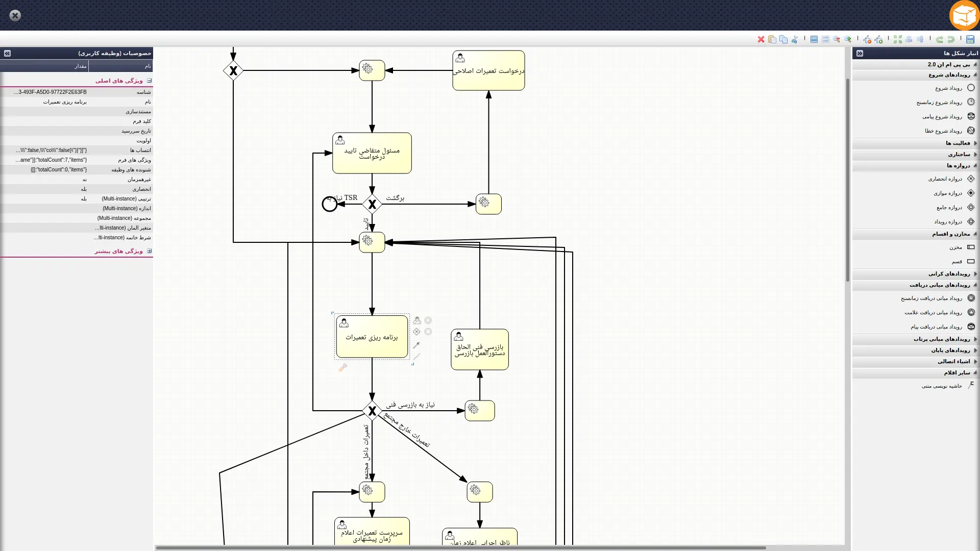Click the Save diagram floppy icon
The width and height of the screenshot is (980, 551).
coord(970,39)
